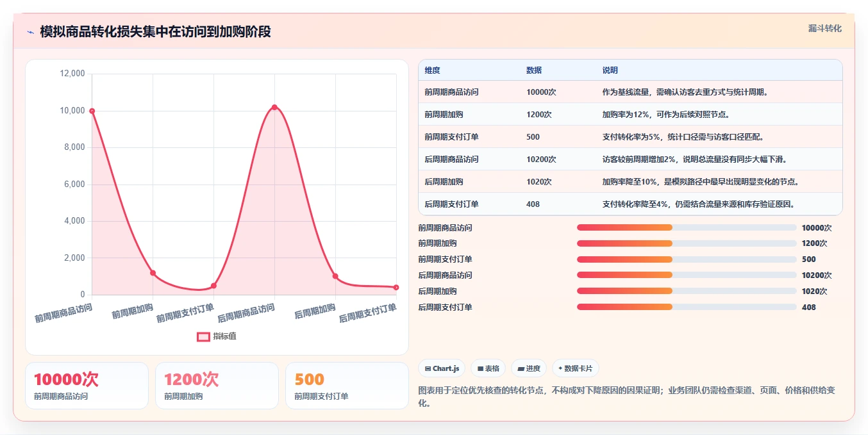Click the 漏斗转化 tag
This screenshot has height=435, width=868.
(x=824, y=28)
